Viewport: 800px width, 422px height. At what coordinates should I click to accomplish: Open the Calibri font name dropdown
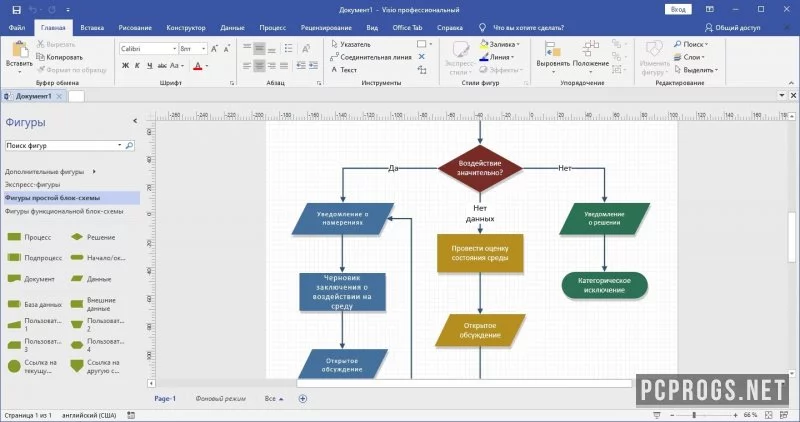pyautogui.click(x=174, y=48)
